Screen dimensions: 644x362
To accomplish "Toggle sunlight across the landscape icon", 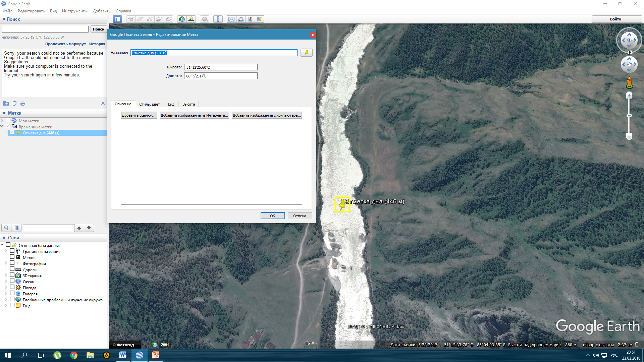I will (191, 19).
